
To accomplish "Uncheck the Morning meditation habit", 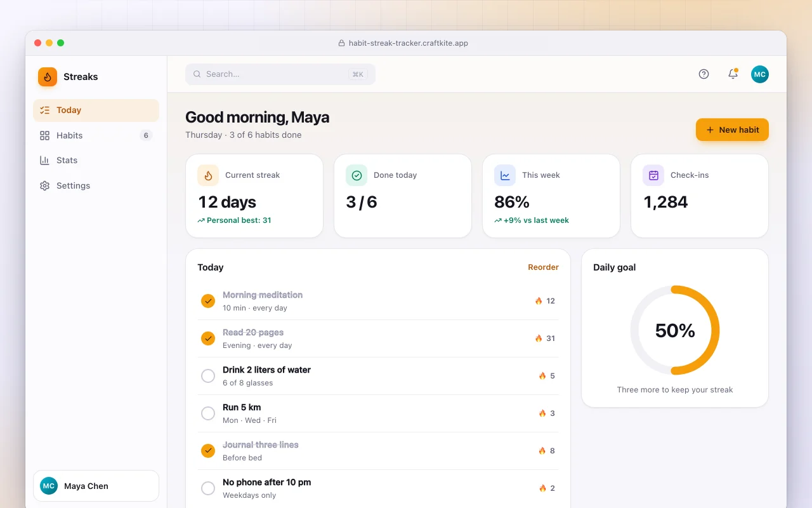I will [x=208, y=301].
